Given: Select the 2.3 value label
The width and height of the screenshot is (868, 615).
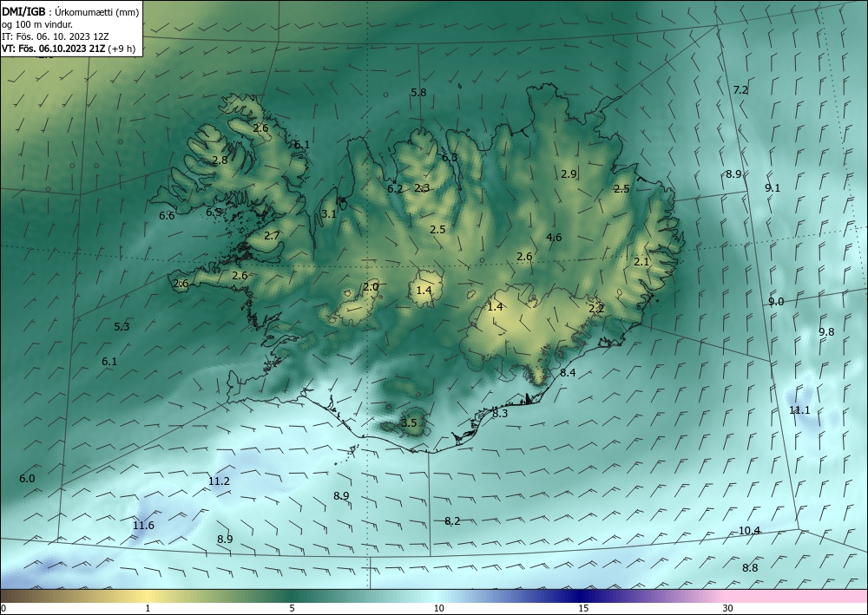Looking at the screenshot, I should (422, 188).
